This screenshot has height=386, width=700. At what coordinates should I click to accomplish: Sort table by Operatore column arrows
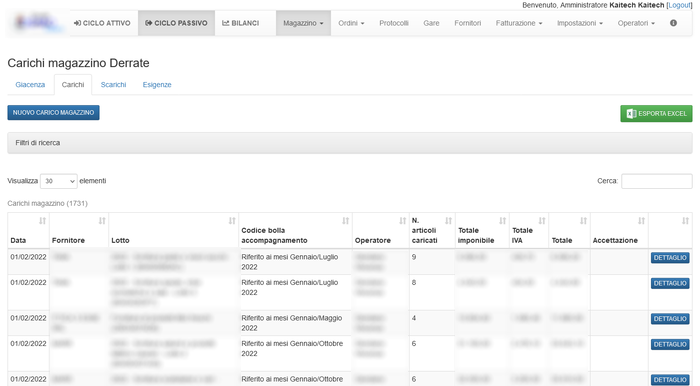pyautogui.click(x=403, y=221)
